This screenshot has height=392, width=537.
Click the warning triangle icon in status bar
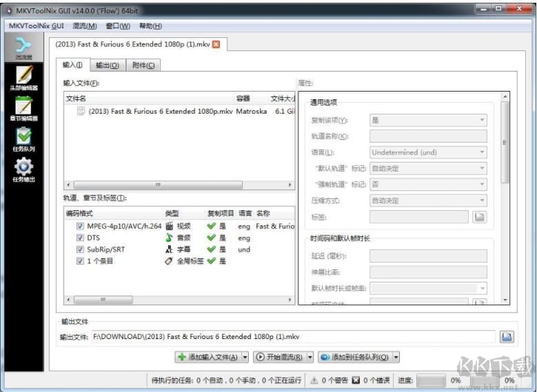tap(314, 380)
